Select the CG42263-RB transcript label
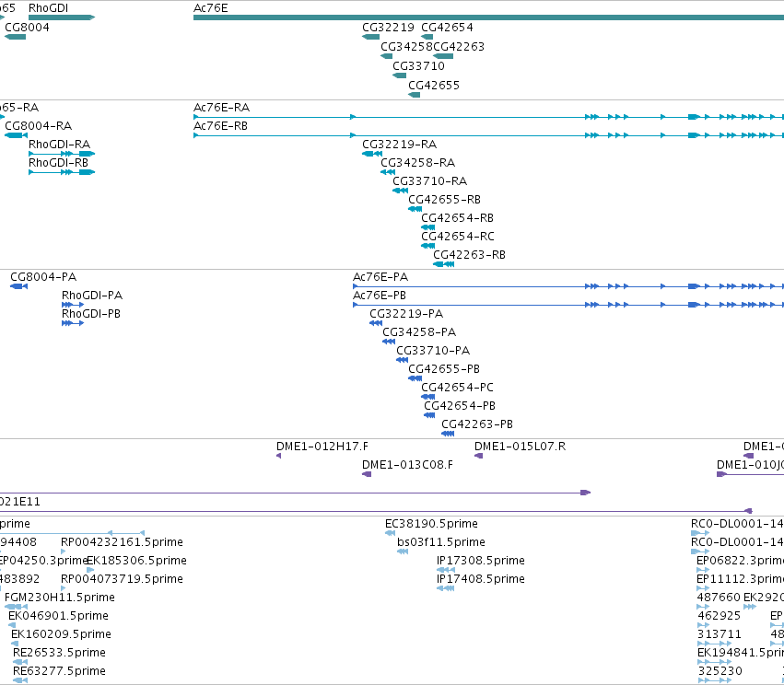Image resolution: width=784 pixels, height=685 pixels. pos(470,255)
